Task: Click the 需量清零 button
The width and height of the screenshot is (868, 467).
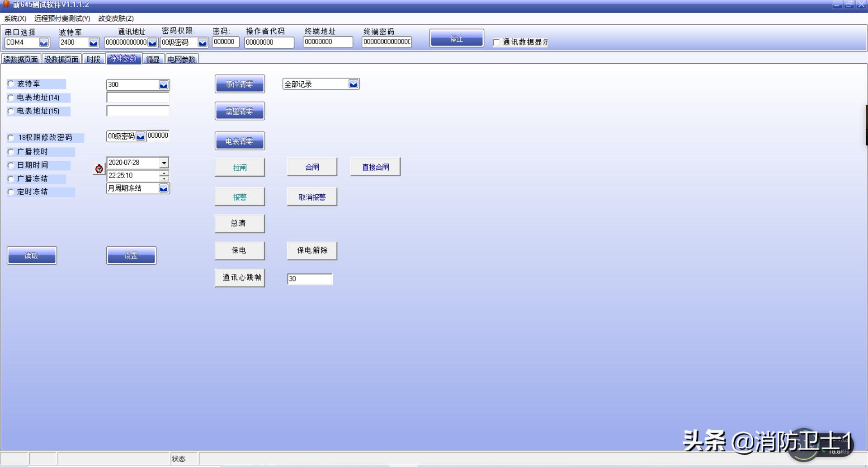Action: click(x=240, y=112)
